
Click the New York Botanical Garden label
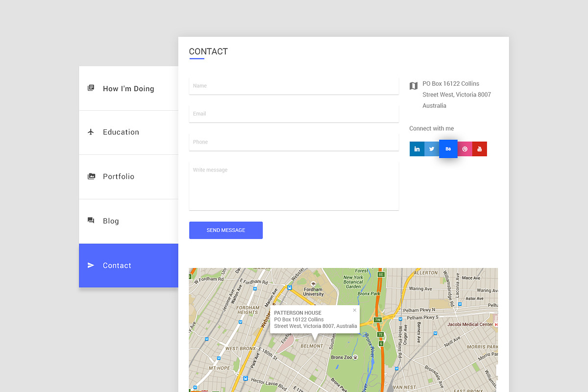point(353,282)
